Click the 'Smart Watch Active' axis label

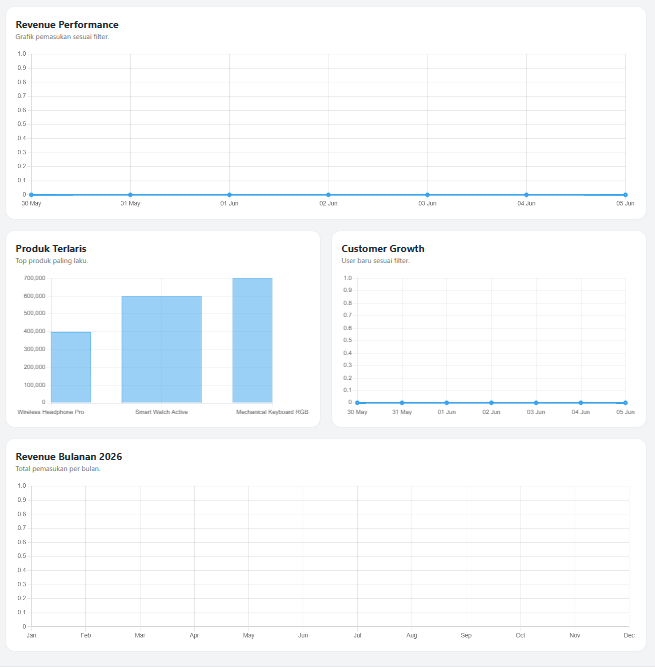tap(162, 412)
